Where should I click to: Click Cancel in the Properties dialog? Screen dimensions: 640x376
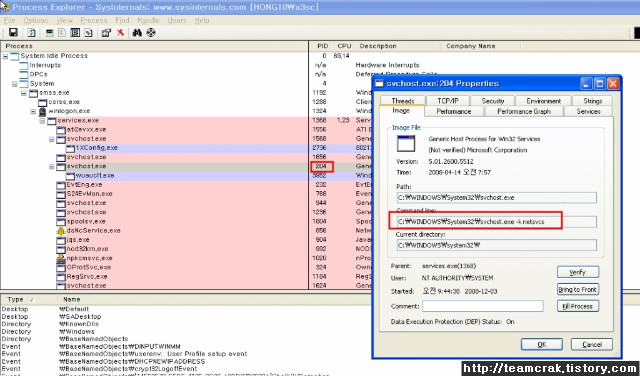pos(592,344)
